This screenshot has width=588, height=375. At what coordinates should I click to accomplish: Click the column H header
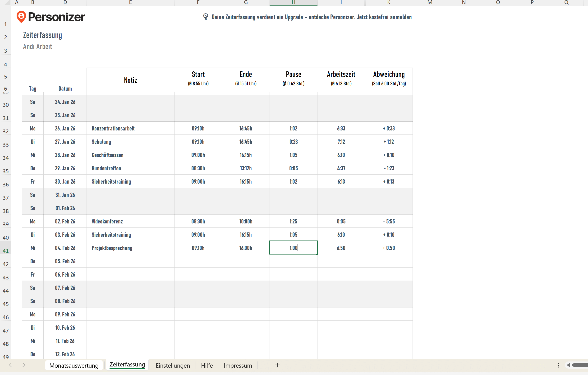293,3
